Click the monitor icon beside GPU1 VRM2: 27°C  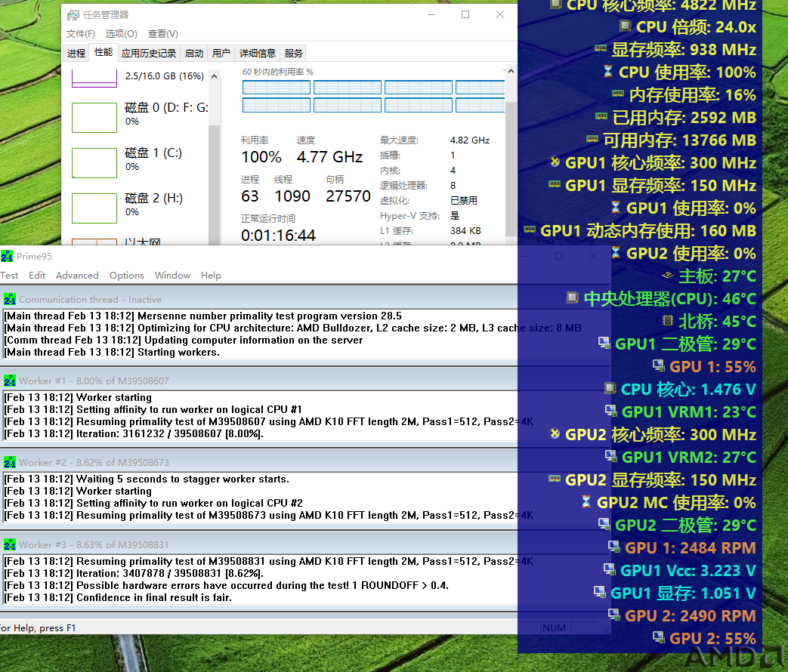click(x=610, y=456)
